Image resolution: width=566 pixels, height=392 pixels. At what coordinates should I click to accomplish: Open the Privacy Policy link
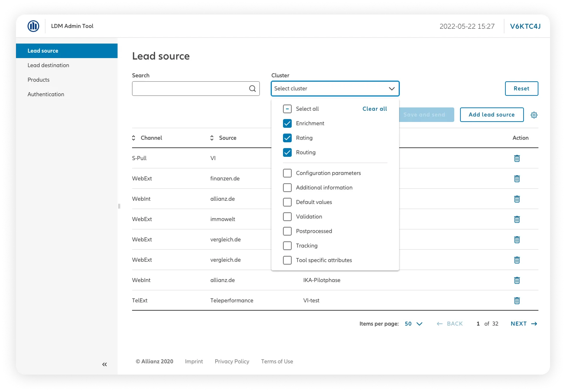232,362
